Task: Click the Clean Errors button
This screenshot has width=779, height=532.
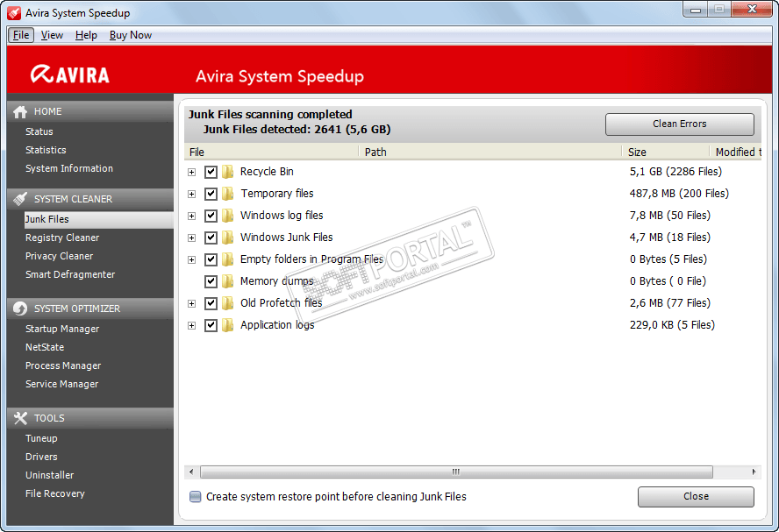Action: tap(680, 124)
